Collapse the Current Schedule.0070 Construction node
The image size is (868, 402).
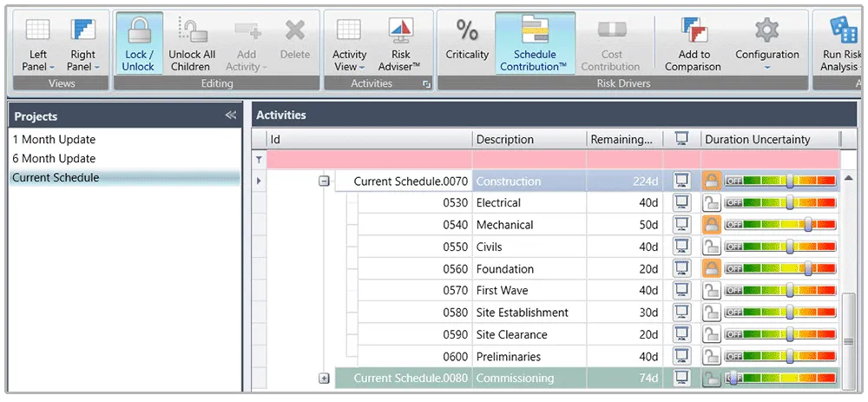325,181
